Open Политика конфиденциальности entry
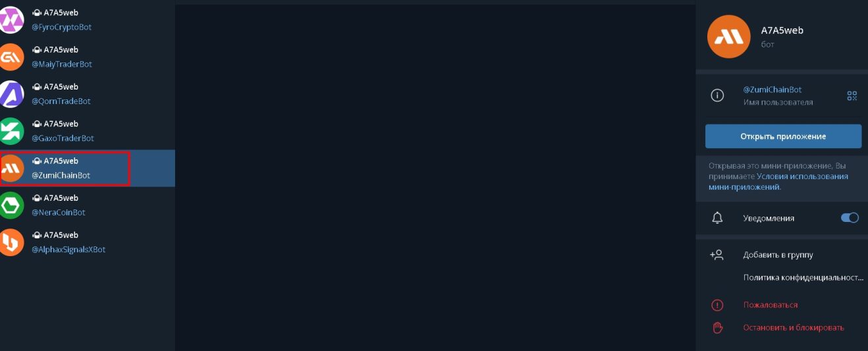This screenshot has height=351, width=868. point(803,278)
